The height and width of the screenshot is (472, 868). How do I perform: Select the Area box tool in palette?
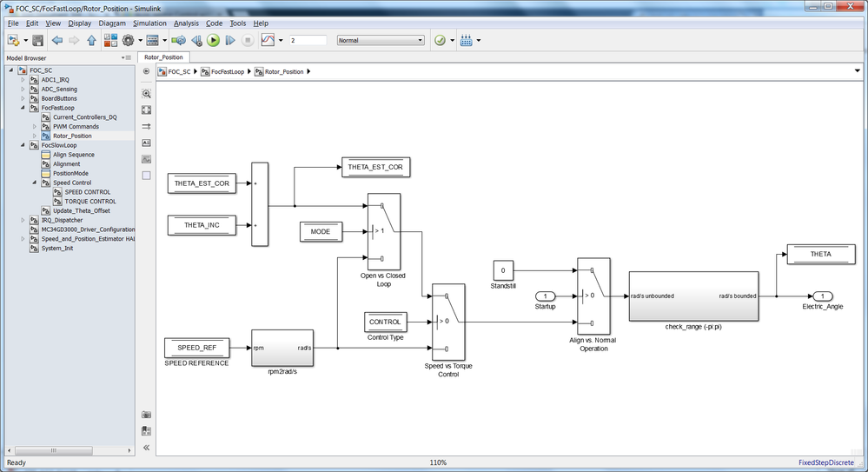coord(146,176)
